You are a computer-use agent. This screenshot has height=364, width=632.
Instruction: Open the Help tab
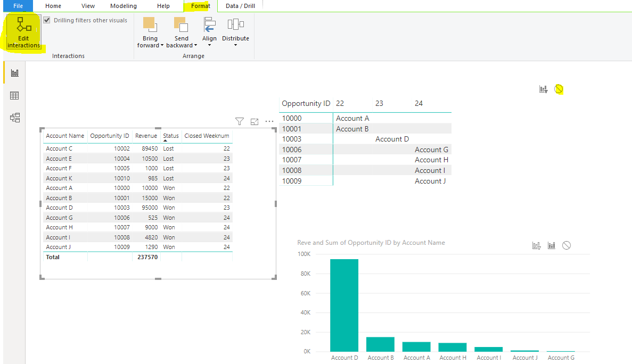163,6
